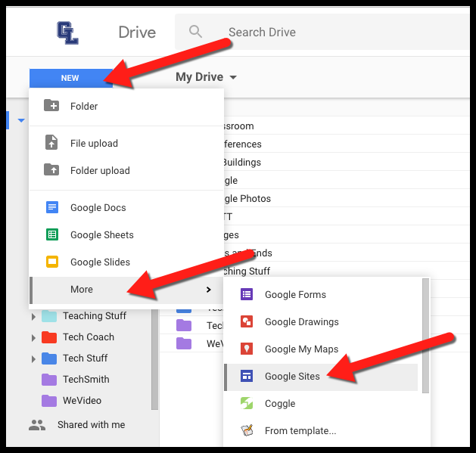
Task: Open Tech Stuff folder in sidebar
Action: (85, 358)
